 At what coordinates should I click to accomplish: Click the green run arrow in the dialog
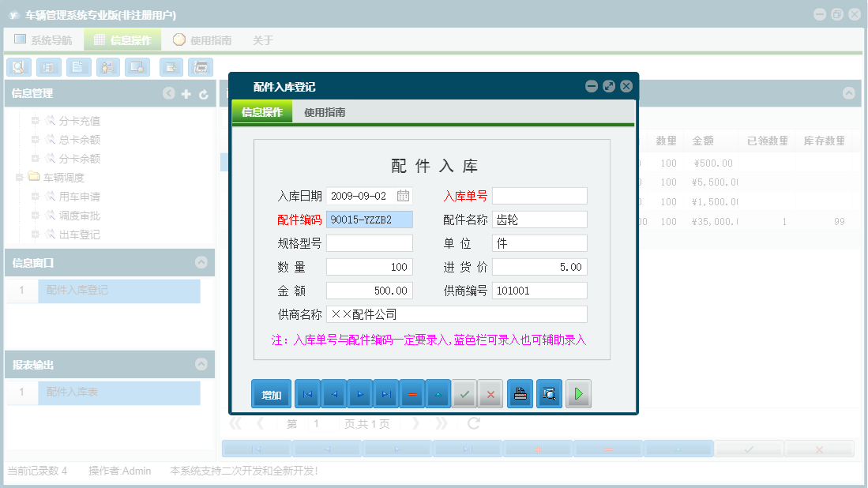577,393
